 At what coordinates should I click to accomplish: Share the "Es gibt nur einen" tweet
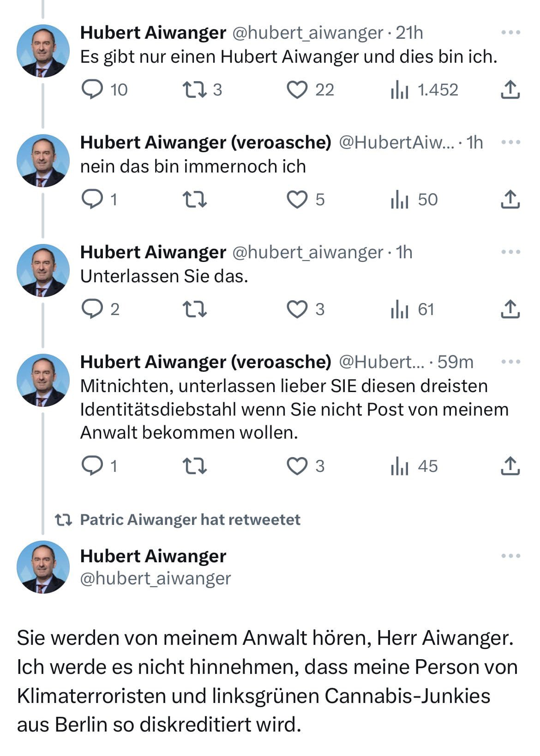(x=510, y=89)
